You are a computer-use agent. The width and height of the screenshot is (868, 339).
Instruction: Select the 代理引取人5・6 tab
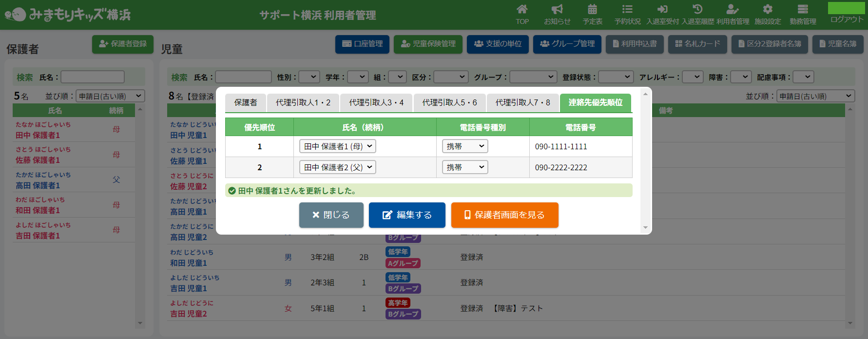(x=449, y=102)
